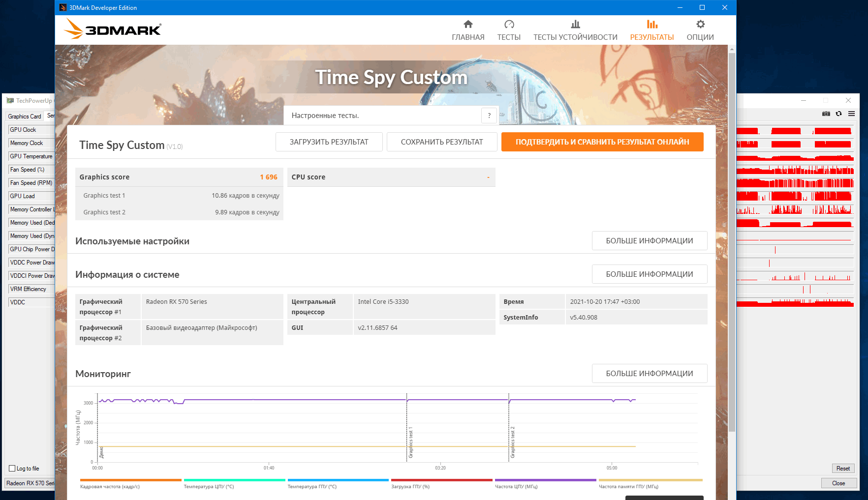Click the GPU-Z refresh icon
868x500 pixels.
[x=839, y=114]
